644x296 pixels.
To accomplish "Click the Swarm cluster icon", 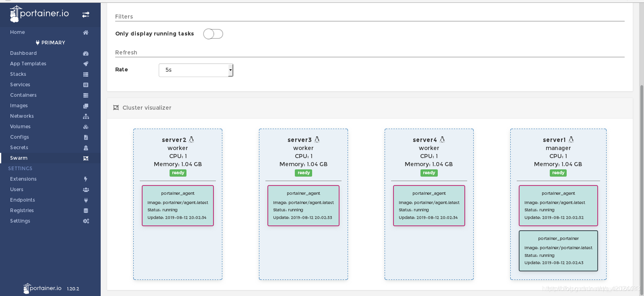I will pos(86,158).
